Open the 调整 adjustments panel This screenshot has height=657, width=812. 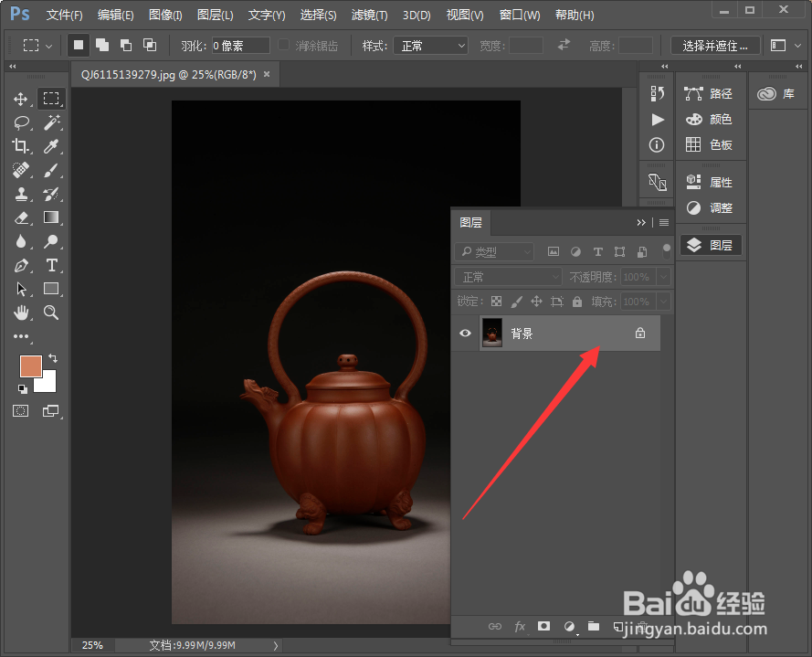point(709,207)
